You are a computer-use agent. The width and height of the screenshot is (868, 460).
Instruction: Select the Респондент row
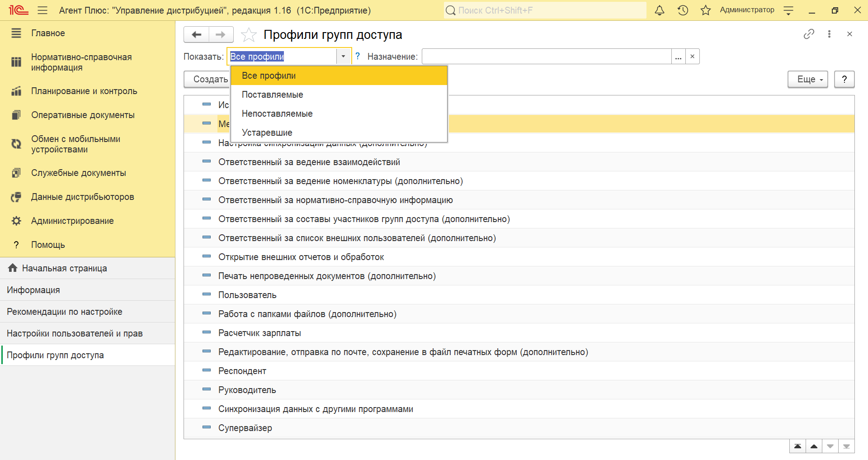[x=519, y=371]
